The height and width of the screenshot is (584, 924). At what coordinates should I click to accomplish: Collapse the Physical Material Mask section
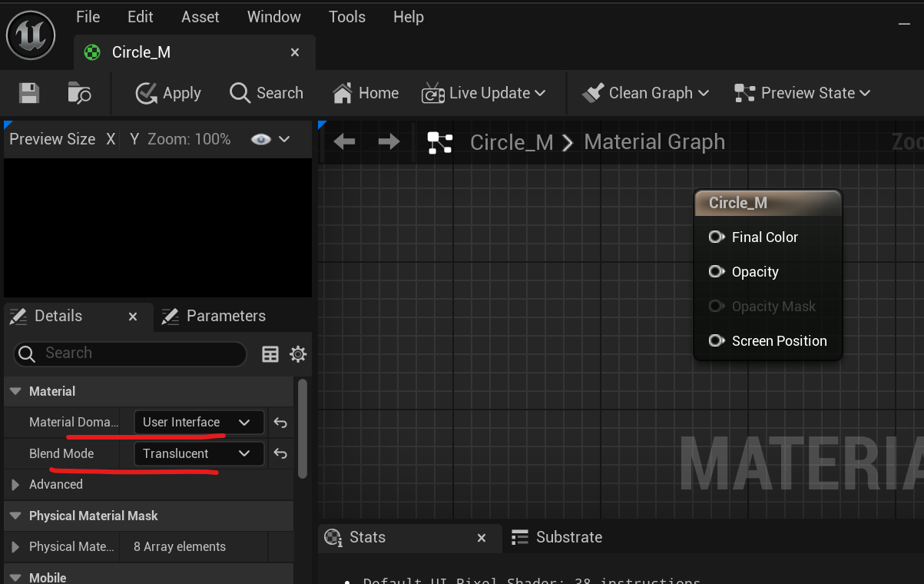point(15,516)
